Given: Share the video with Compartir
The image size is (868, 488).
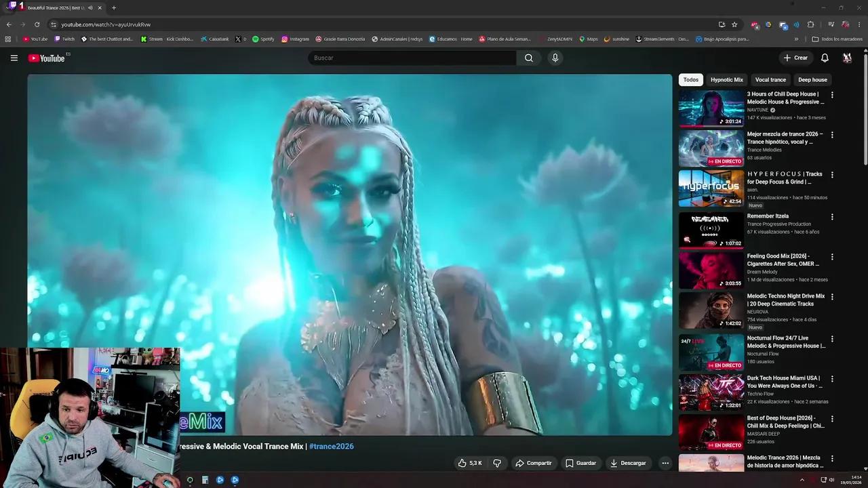Looking at the screenshot, I should 533,463.
